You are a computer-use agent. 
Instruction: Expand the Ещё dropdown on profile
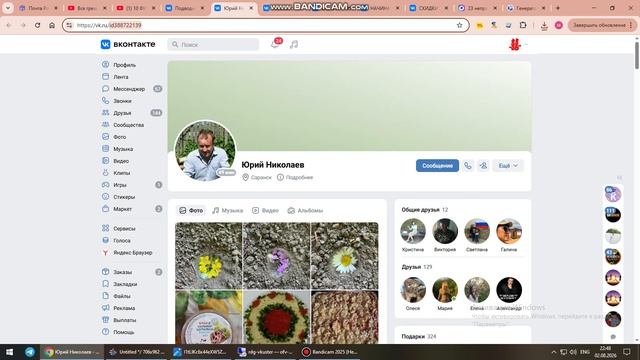(508, 166)
